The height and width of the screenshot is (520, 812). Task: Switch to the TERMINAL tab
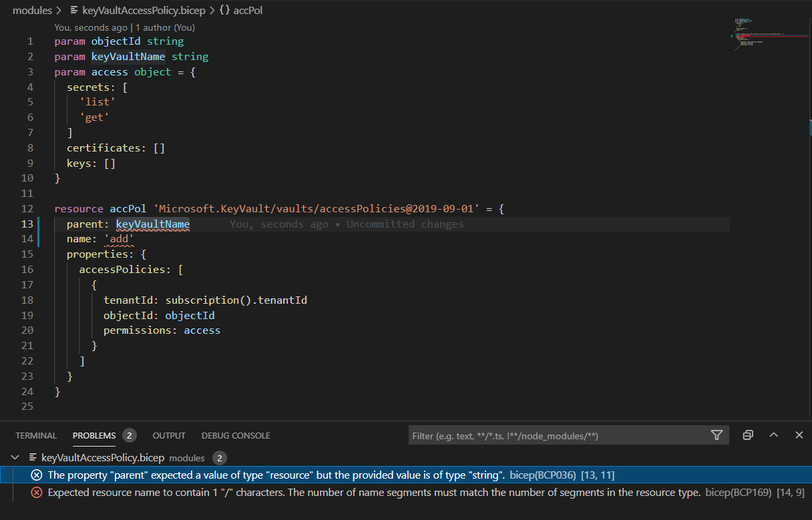[x=36, y=435]
